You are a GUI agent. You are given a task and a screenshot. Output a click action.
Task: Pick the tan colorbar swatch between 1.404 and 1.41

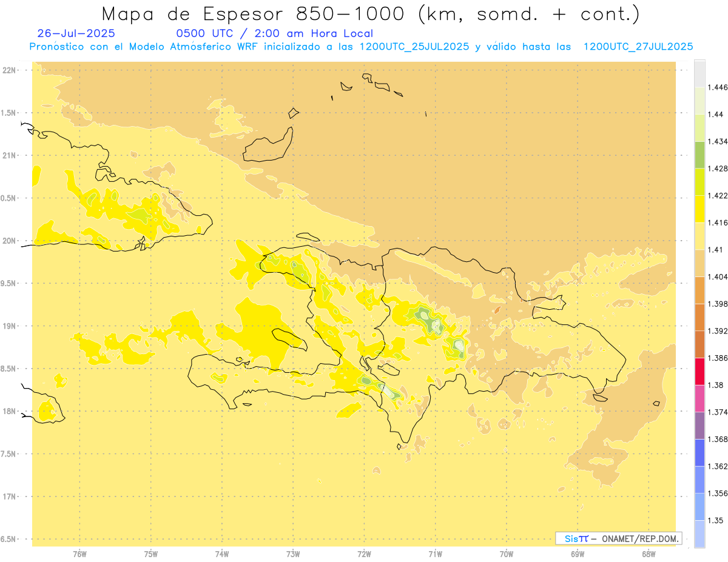pyautogui.click(x=699, y=263)
